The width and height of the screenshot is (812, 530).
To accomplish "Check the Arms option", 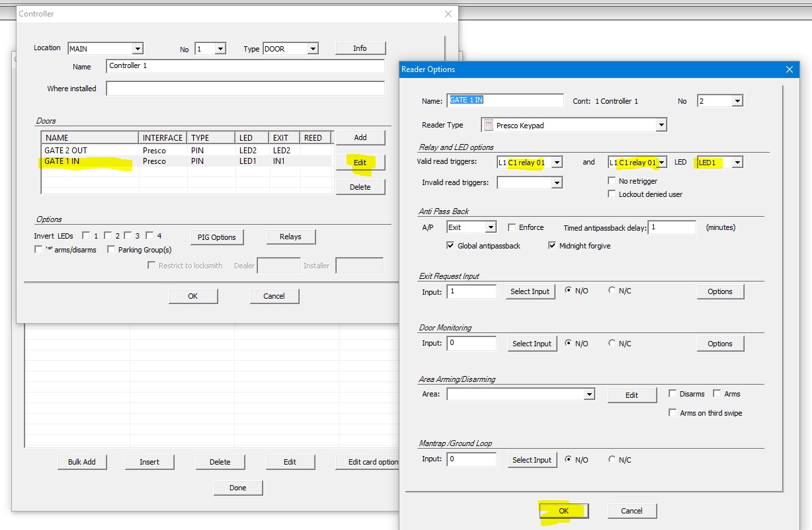I will point(717,394).
